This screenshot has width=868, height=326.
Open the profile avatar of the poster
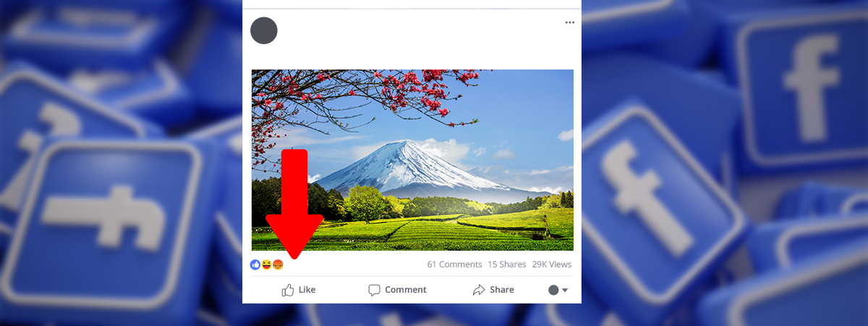coord(264,30)
